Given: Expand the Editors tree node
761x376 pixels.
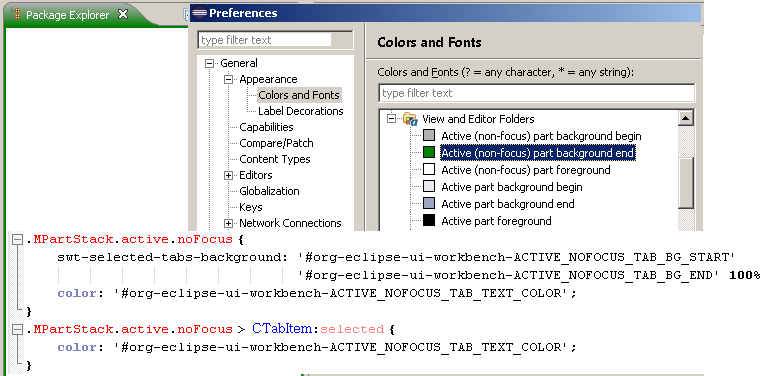Looking at the screenshot, I should tap(229, 175).
